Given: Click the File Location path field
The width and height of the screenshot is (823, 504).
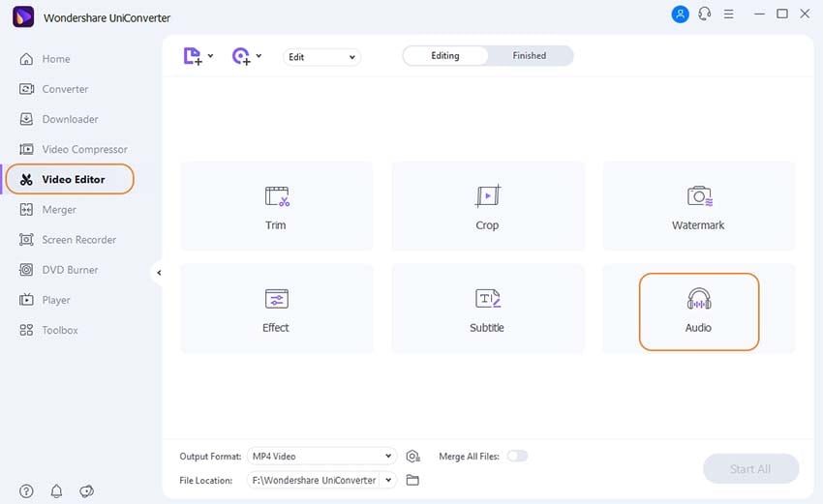Looking at the screenshot, I should 314,480.
